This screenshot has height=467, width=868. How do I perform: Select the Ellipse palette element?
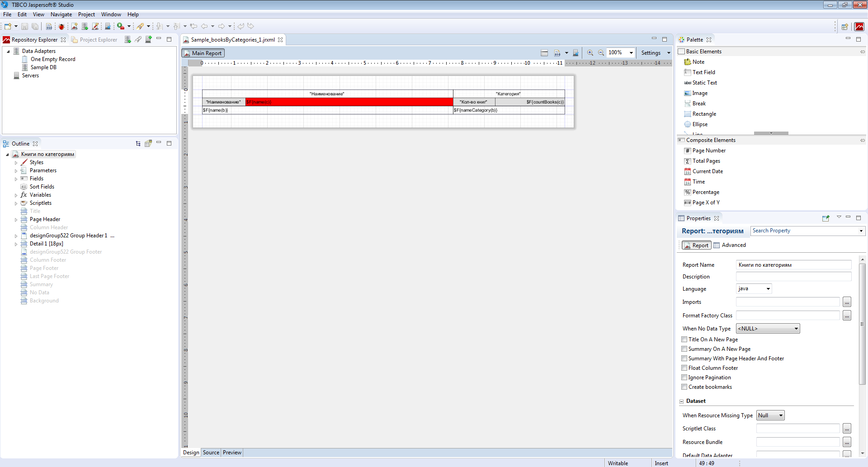click(700, 124)
